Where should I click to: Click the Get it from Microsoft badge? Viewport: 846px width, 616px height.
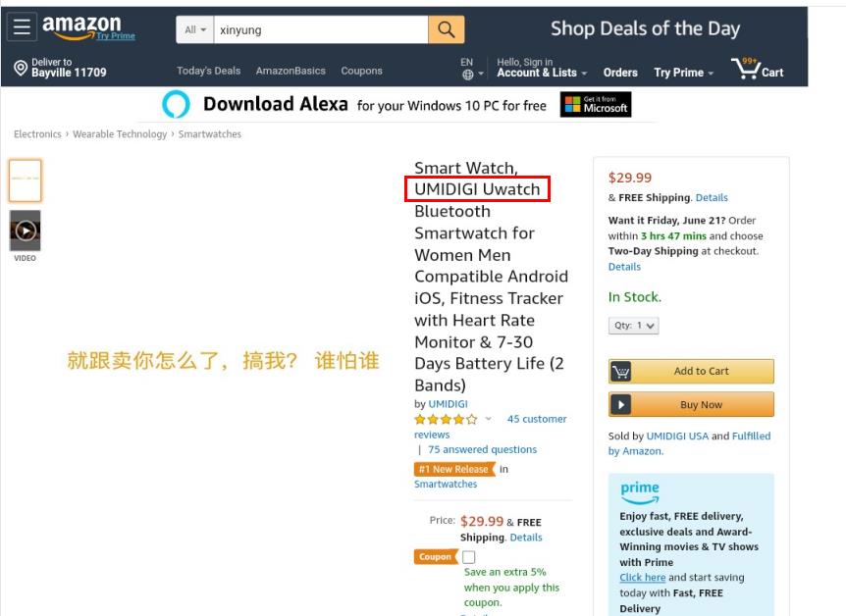[x=596, y=105]
